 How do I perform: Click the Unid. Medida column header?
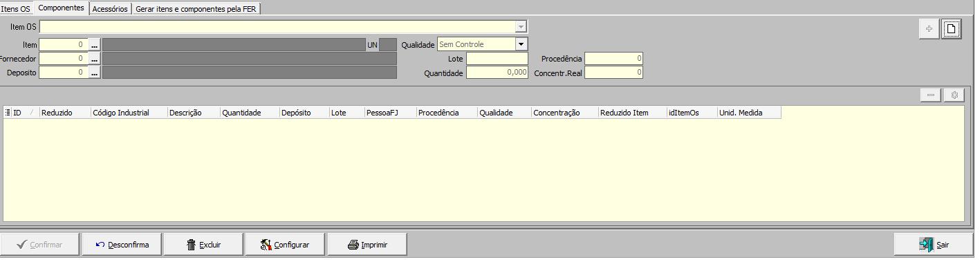coord(749,113)
